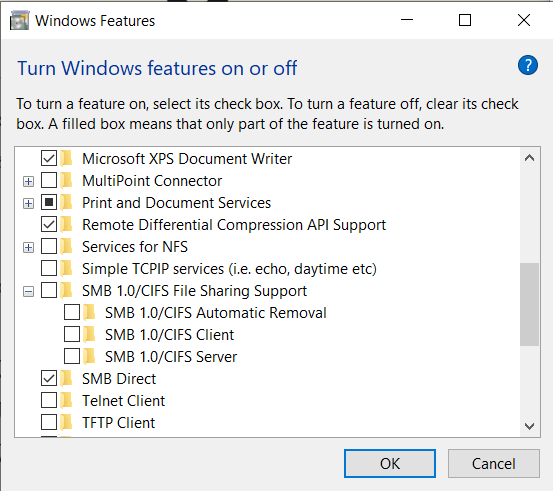Click the features list scrollbar thumb
The height and width of the screenshot is (491, 553).
(x=529, y=304)
